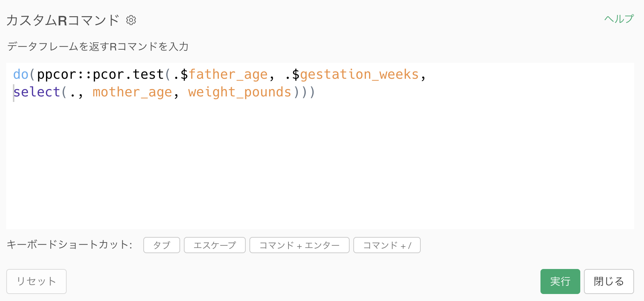This screenshot has height=301, width=644.
Task: Click the コマンド + / shortcut chip
Action: coord(387,245)
